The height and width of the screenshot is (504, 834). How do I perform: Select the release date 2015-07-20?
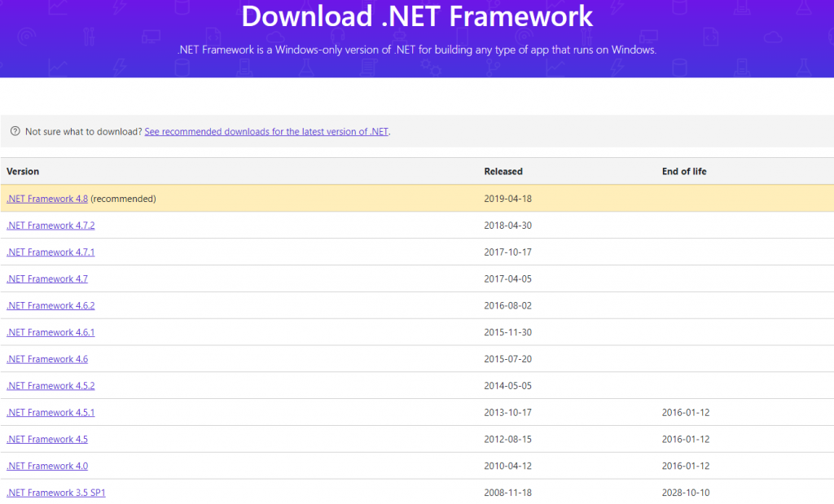(507, 359)
